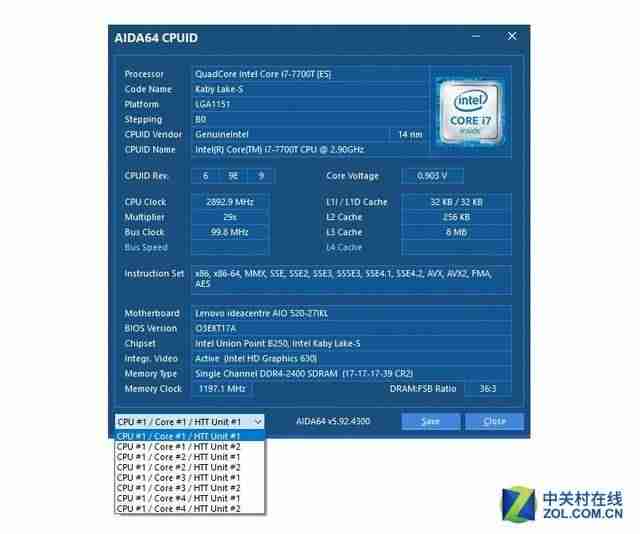This screenshot has width=640, height=534.
Task: Select CPU #1 / Core #3 / HTT Unit #2
Action: pyautogui.click(x=190, y=488)
